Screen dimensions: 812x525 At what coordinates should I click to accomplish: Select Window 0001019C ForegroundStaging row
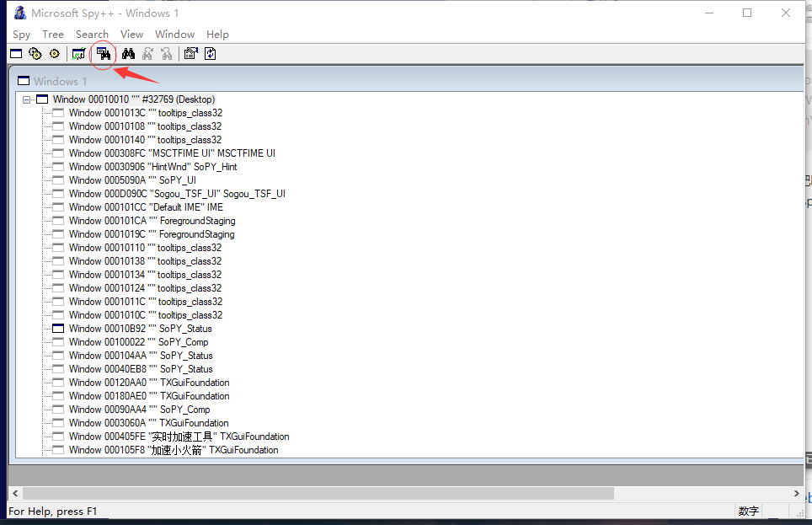click(152, 234)
